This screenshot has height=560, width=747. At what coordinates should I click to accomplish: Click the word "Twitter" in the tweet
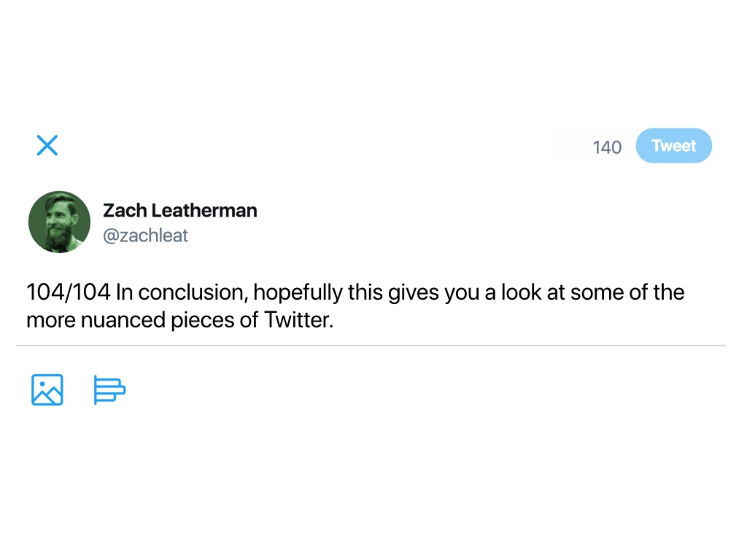point(298,320)
